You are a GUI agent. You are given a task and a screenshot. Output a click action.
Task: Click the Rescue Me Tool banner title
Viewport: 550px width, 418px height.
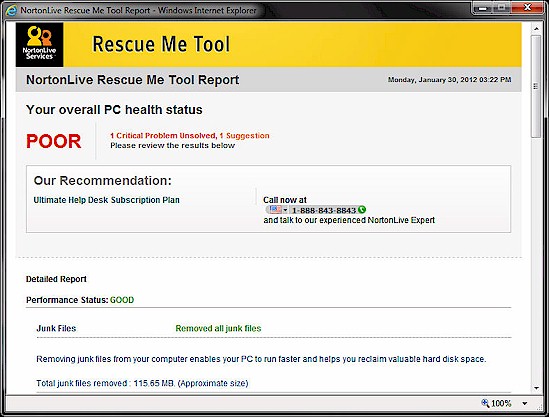point(161,44)
